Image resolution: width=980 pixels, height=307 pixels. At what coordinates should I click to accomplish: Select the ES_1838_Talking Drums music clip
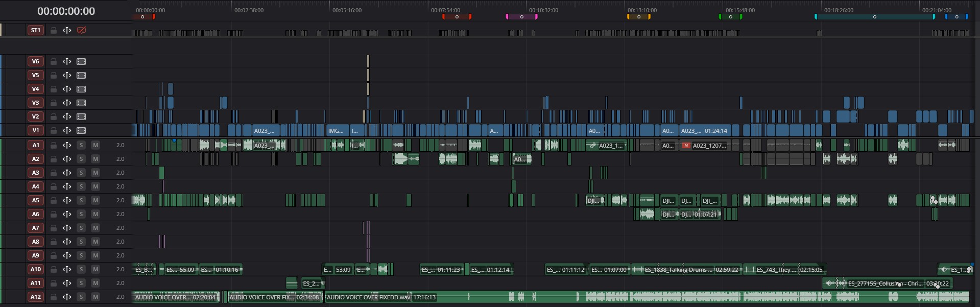pyautogui.click(x=686, y=269)
